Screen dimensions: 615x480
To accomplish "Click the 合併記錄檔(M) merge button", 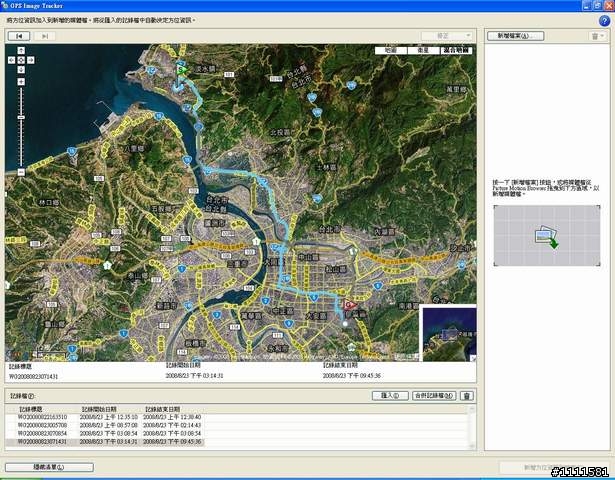I will click(435, 396).
